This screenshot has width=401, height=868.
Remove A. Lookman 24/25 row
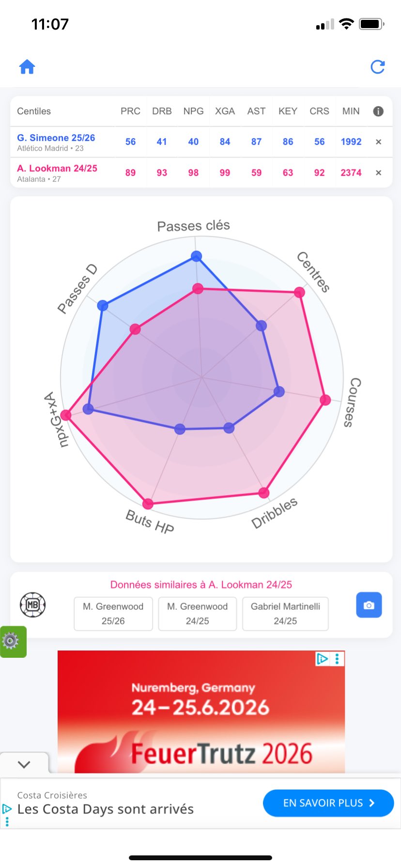[x=379, y=173]
